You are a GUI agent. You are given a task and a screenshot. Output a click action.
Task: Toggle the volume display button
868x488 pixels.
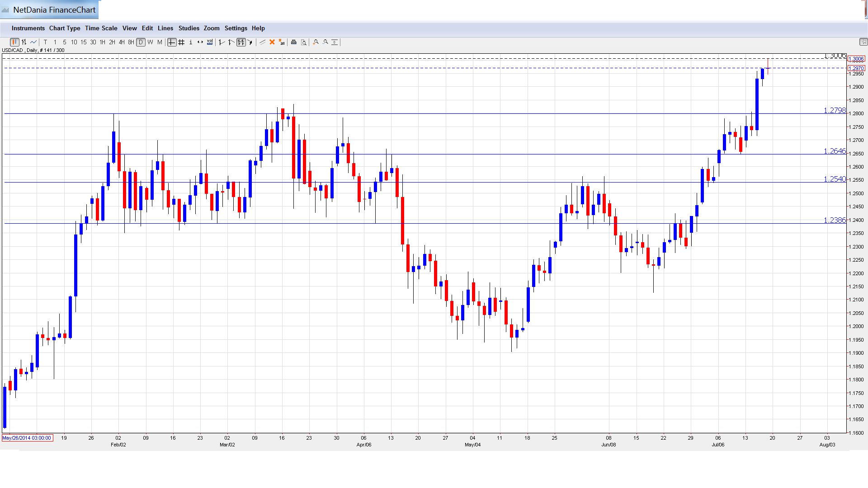click(210, 42)
